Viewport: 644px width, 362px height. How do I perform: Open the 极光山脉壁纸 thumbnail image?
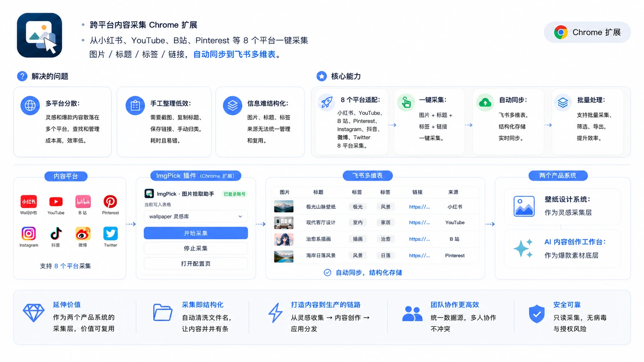(283, 207)
